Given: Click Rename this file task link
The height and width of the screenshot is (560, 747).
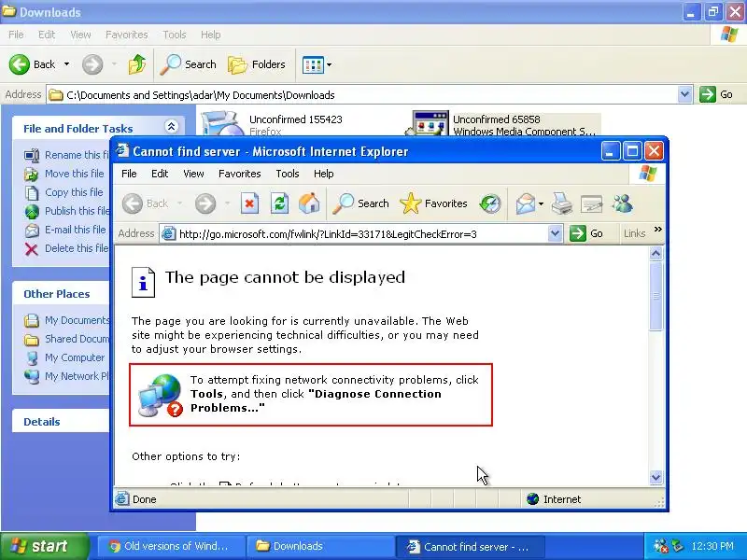Looking at the screenshot, I should [x=66, y=155].
